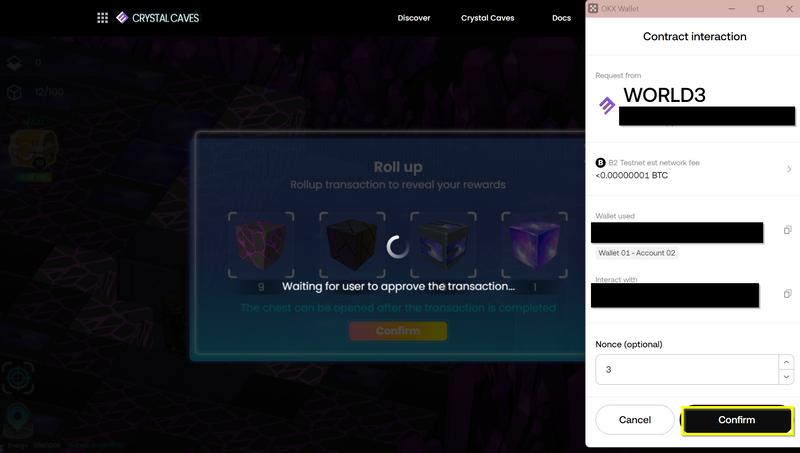Image resolution: width=800 pixels, height=453 pixels.
Task: Click the map location pin icon
Action: pos(18,418)
